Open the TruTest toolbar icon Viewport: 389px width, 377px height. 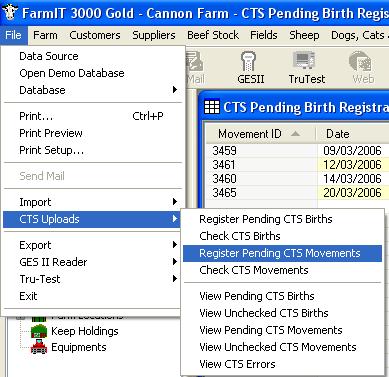tap(304, 60)
